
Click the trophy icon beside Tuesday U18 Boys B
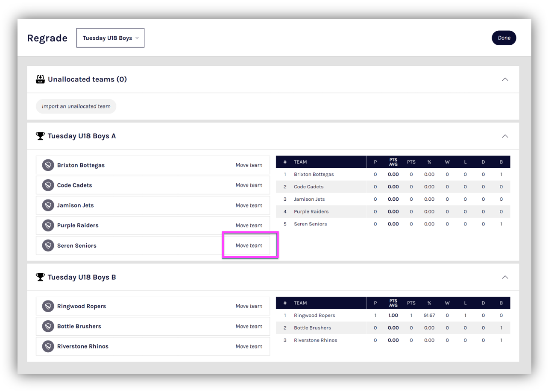click(x=40, y=277)
